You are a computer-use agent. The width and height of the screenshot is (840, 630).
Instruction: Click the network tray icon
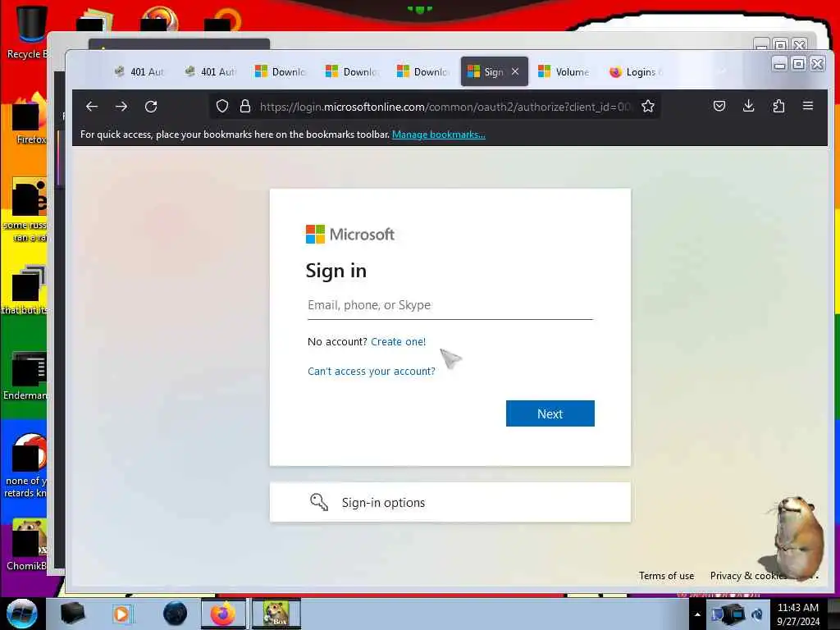click(x=717, y=614)
